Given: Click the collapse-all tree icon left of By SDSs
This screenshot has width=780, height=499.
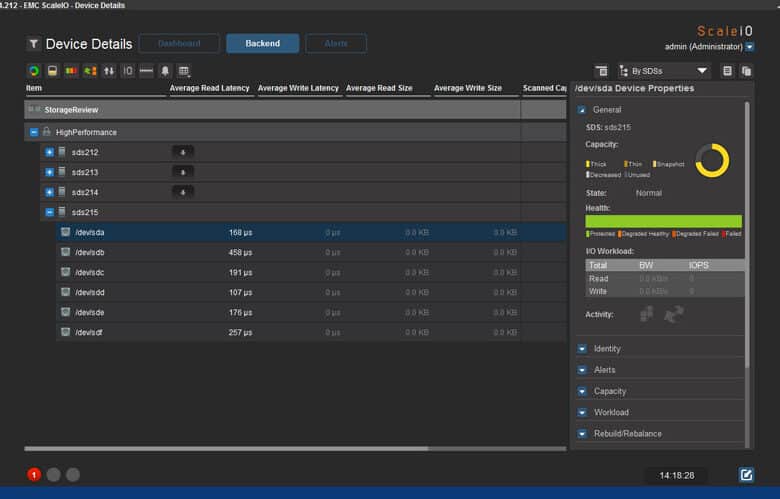Looking at the screenshot, I should [x=601, y=71].
